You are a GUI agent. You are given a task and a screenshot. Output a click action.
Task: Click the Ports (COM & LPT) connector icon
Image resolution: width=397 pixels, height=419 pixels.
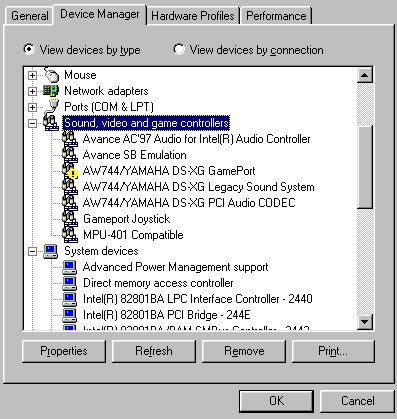(x=52, y=107)
